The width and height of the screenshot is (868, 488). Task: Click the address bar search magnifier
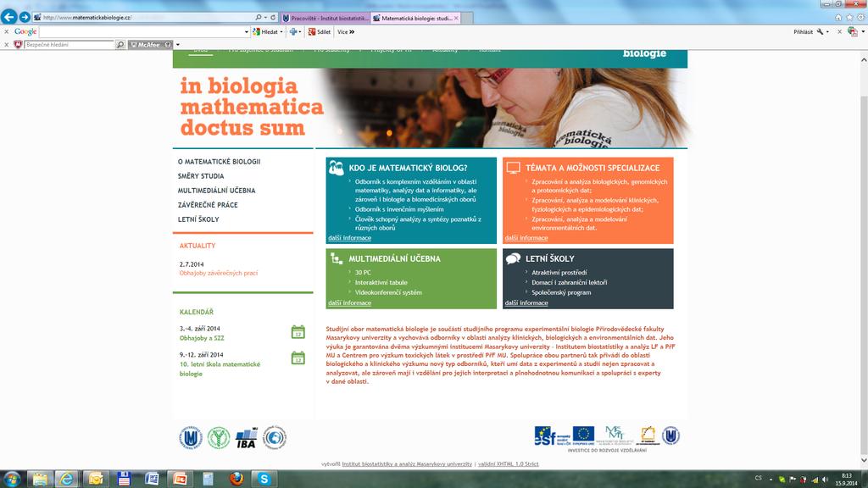tap(258, 18)
